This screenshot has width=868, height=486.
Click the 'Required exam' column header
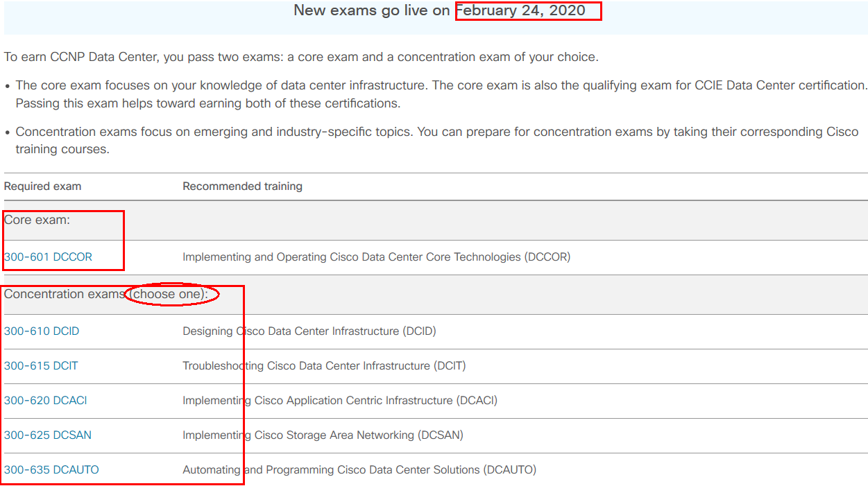point(42,186)
